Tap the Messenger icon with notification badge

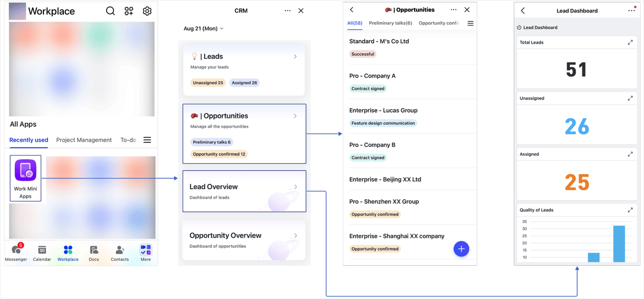pos(16,249)
